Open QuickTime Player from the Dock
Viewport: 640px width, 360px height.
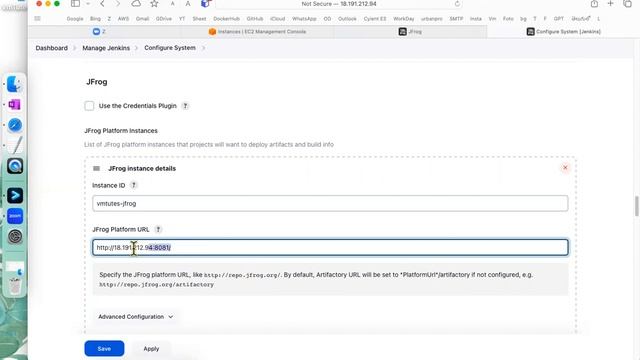tap(15, 166)
